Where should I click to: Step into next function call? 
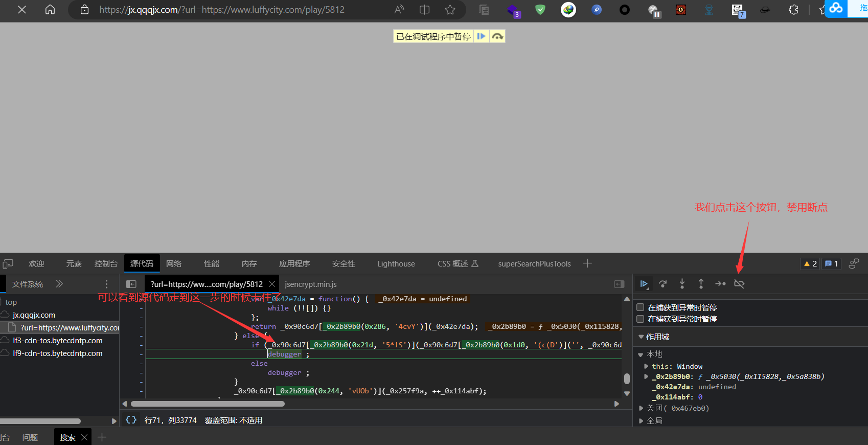pyautogui.click(x=682, y=284)
